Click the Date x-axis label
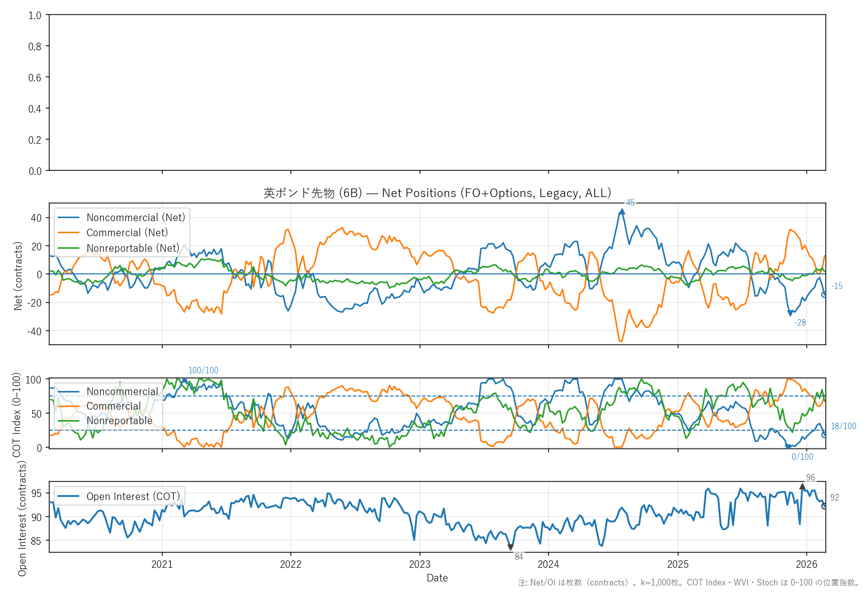This screenshot has width=868, height=593. click(x=437, y=578)
